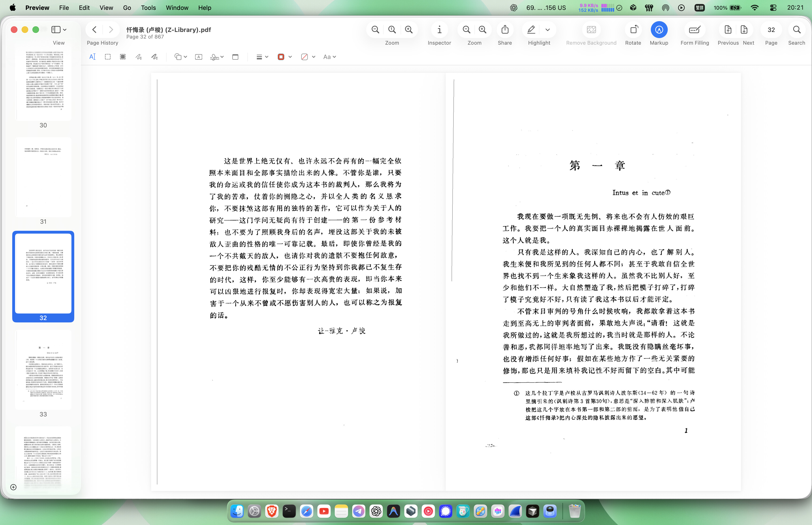Open the View menu
The height and width of the screenshot is (525, 812).
106,8
